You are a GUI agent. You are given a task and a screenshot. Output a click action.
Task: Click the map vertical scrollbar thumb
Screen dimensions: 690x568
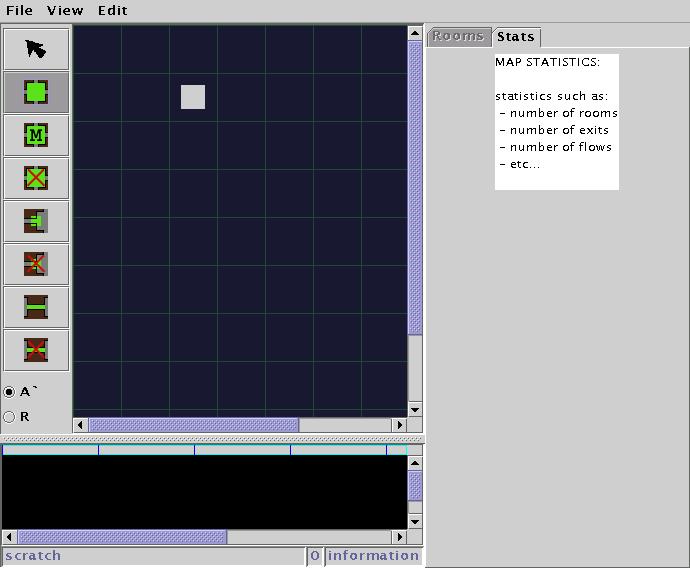tap(415, 188)
